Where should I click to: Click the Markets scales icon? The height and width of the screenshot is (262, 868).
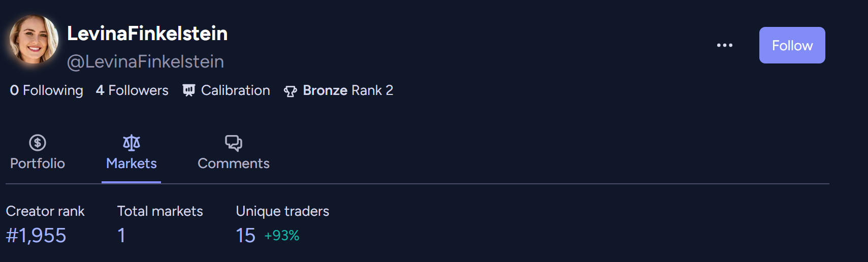(x=132, y=143)
